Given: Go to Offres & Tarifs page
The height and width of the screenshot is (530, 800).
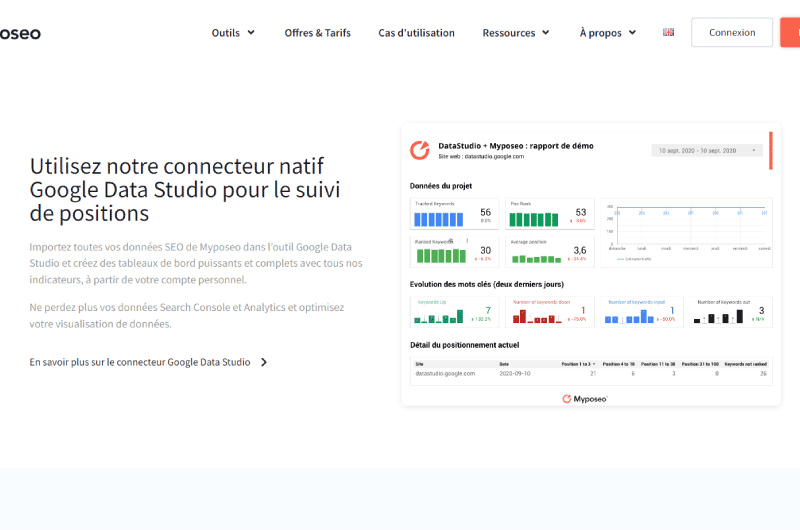Looking at the screenshot, I should tap(317, 33).
